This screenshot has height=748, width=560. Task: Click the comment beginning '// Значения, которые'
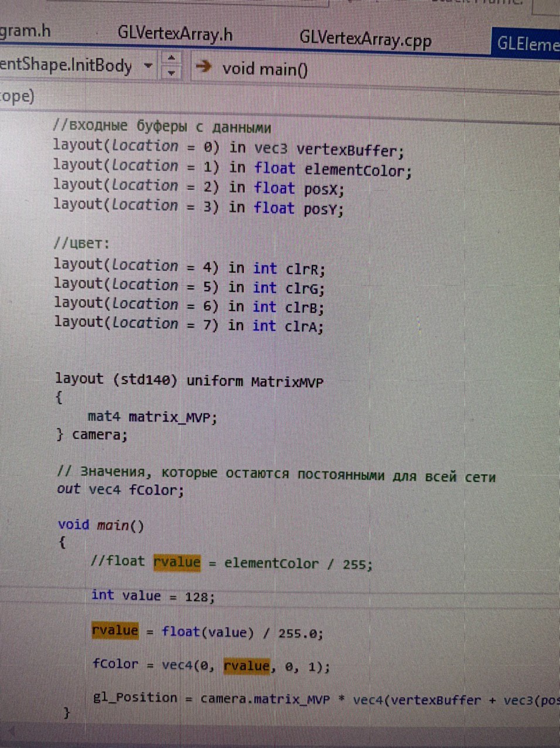click(276, 474)
